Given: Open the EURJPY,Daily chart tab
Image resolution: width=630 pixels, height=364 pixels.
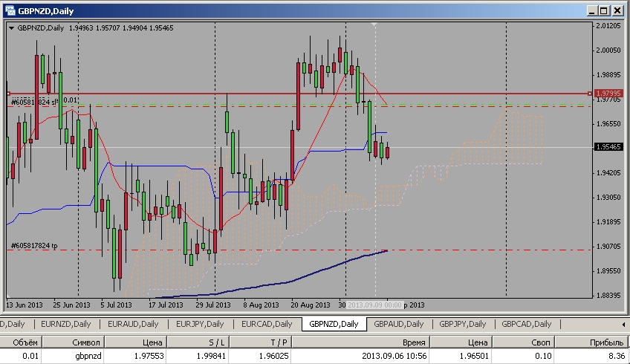Looking at the screenshot, I should [x=200, y=324].
